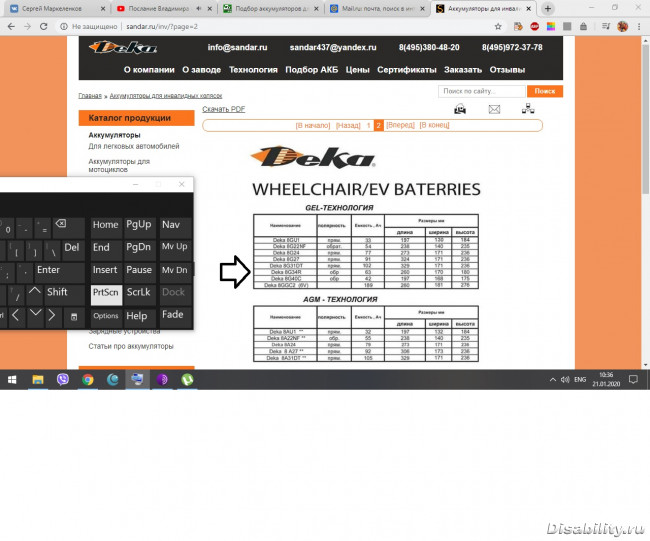Open О заводе menu item
This screenshot has height=541, width=650.
pyautogui.click(x=201, y=70)
